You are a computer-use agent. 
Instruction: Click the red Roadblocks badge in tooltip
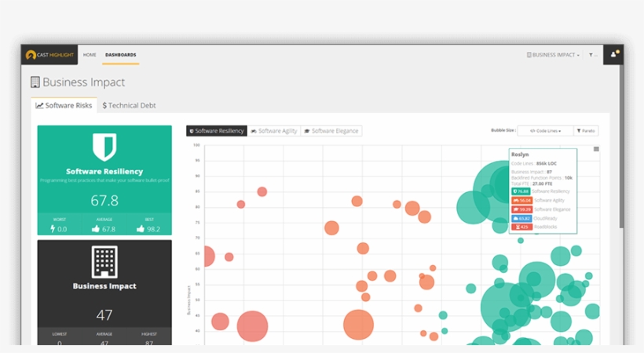point(521,227)
